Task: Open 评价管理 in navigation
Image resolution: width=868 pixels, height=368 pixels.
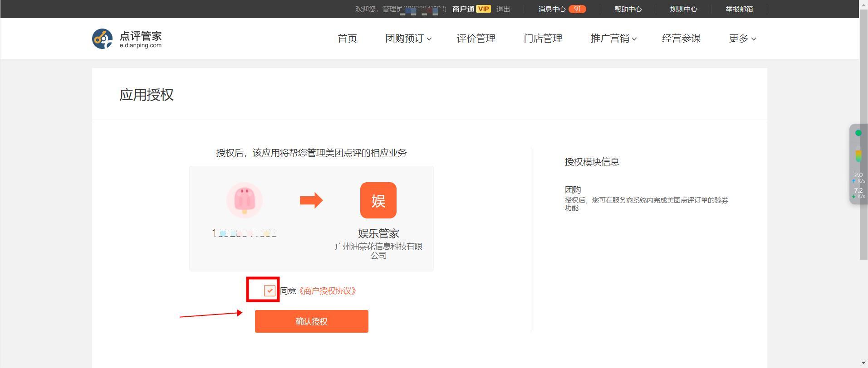Action: pyautogui.click(x=476, y=39)
